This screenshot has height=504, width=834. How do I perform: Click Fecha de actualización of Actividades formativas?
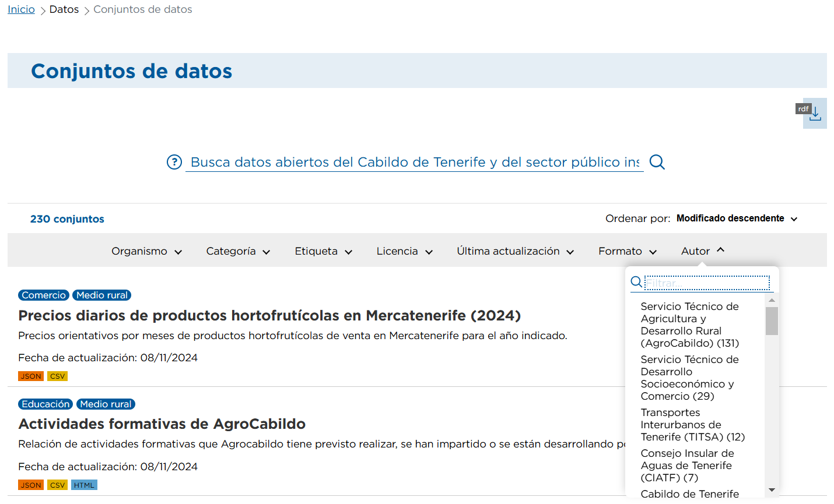(108, 467)
